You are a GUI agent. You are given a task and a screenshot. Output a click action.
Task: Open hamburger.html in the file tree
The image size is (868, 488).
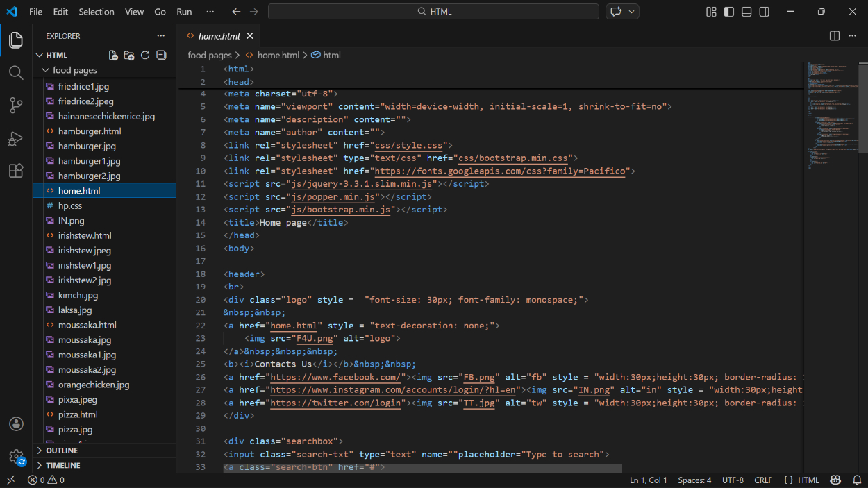pos(90,131)
